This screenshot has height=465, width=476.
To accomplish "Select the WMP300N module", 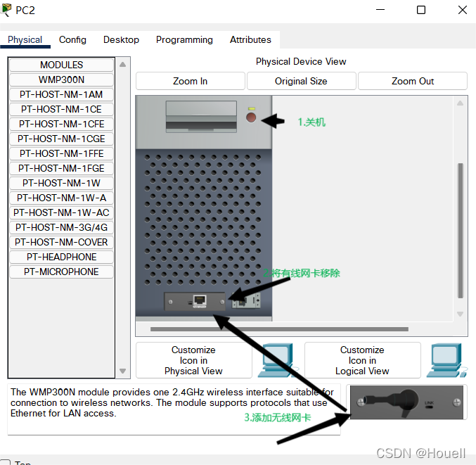I will [x=62, y=79].
